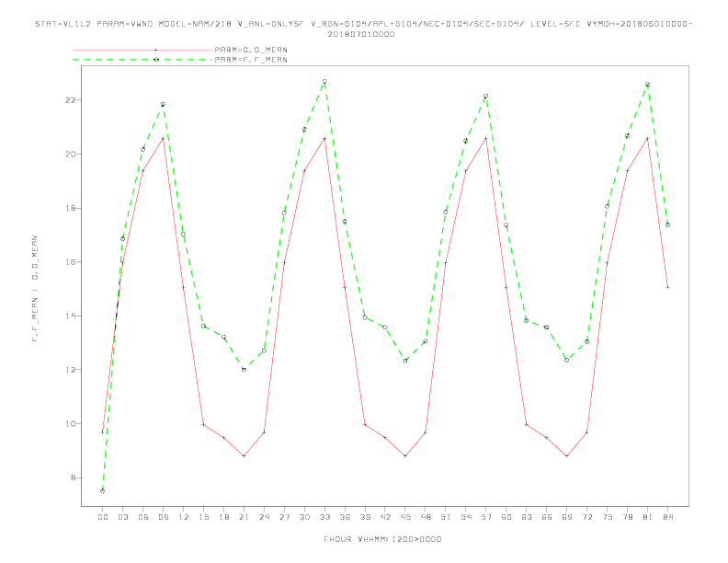Viewport: 728px width, 563px height.
Task: Select green F.F_MEAN marker at hour 09
Action: (x=163, y=105)
